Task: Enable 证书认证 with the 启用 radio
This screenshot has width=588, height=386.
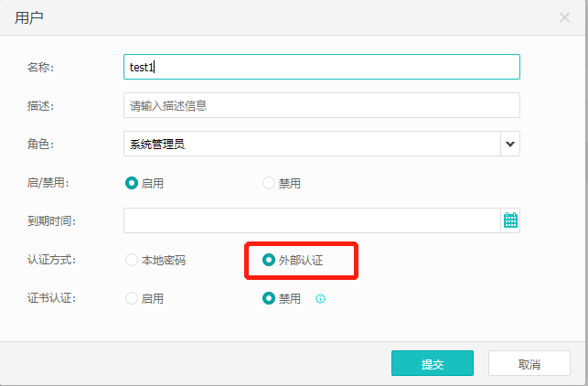Action: 132,298
